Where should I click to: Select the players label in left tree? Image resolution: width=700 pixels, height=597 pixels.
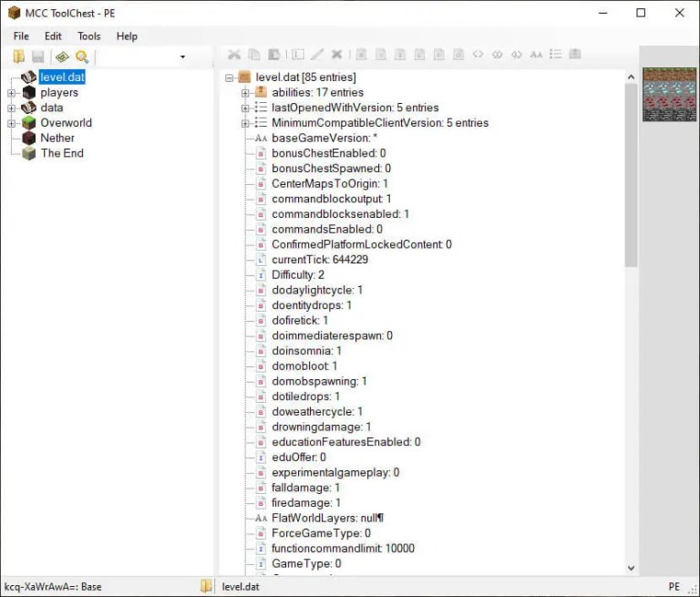(59, 92)
